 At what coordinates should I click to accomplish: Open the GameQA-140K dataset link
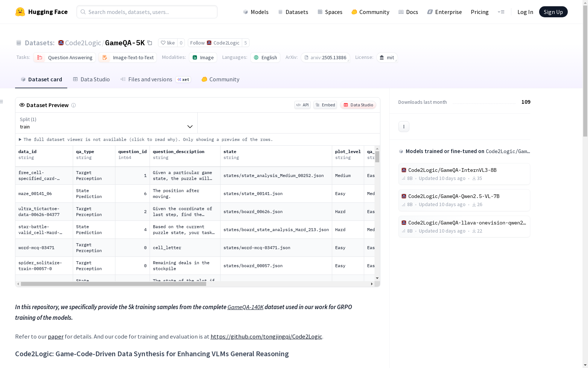tap(245, 307)
